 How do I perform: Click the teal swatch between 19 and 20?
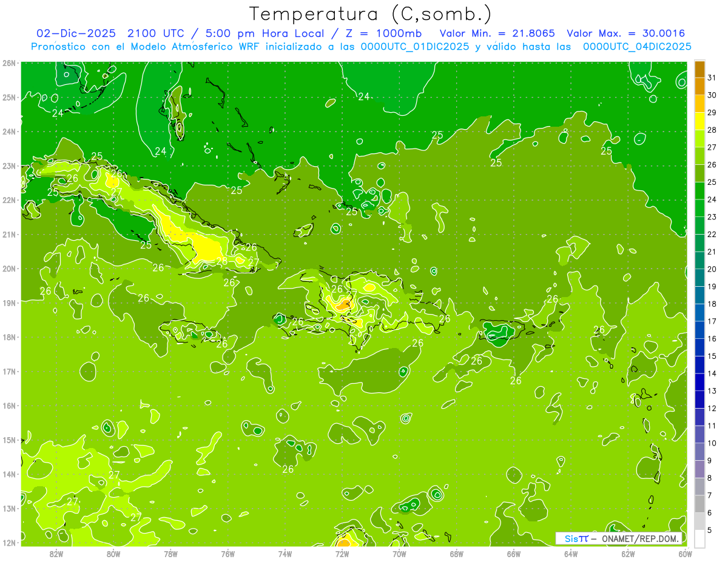pyautogui.click(x=699, y=278)
